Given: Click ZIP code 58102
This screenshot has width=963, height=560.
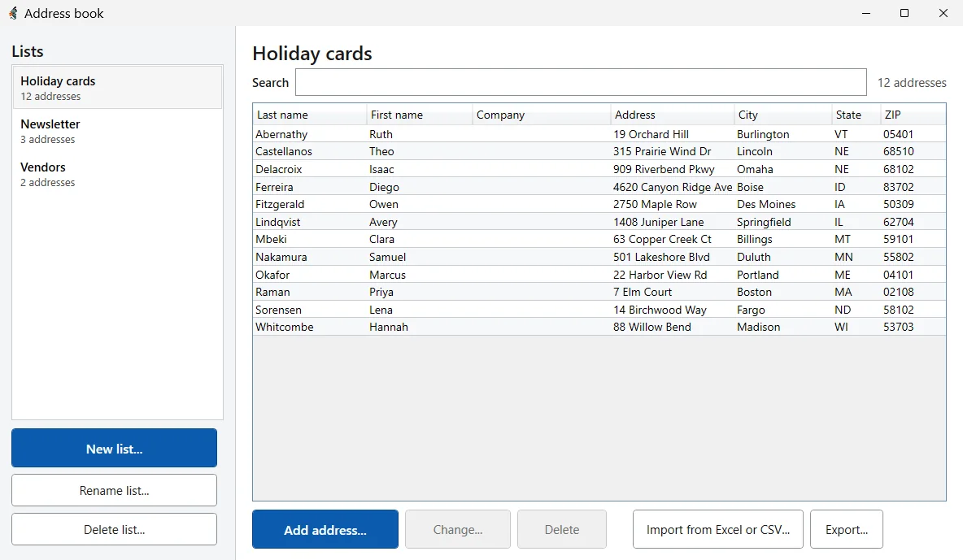Looking at the screenshot, I should tap(899, 310).
